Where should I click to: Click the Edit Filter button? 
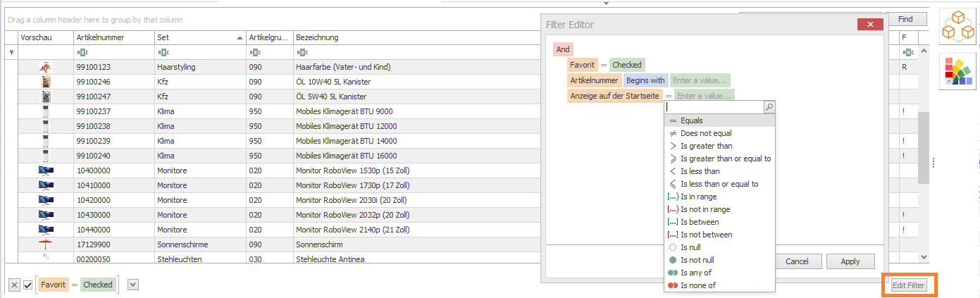[908, 285]
